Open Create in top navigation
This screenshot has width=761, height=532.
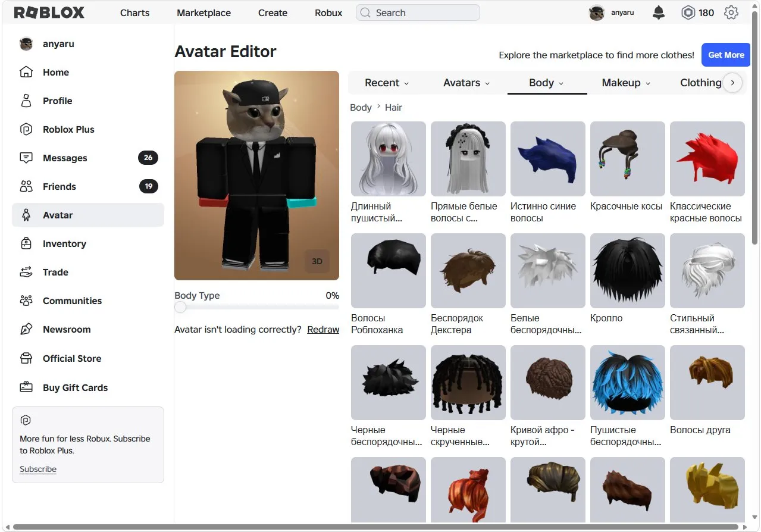pyautogui.click(x=273, y=12)
